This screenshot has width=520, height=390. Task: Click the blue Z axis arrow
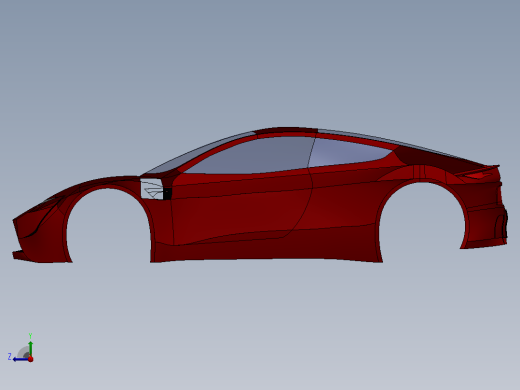click(x=21, y=359)
